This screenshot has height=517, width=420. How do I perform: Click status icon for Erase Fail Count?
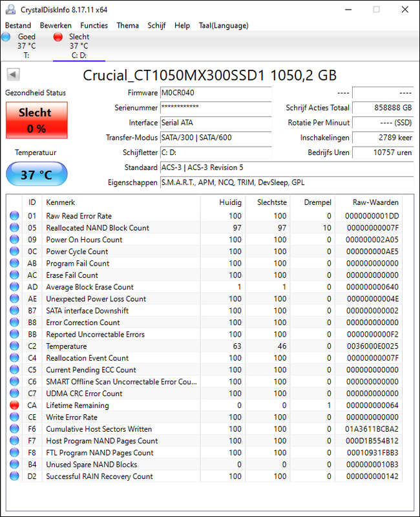click(14, 275)
